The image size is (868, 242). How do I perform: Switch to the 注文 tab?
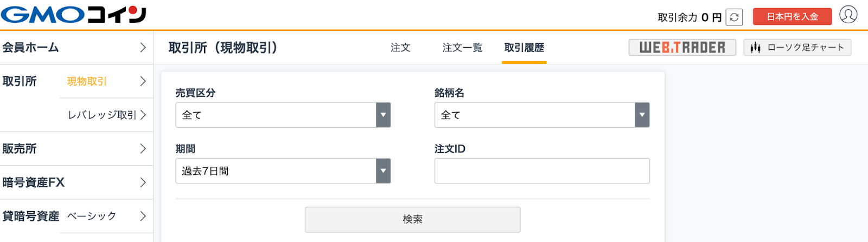pos(400,48)
